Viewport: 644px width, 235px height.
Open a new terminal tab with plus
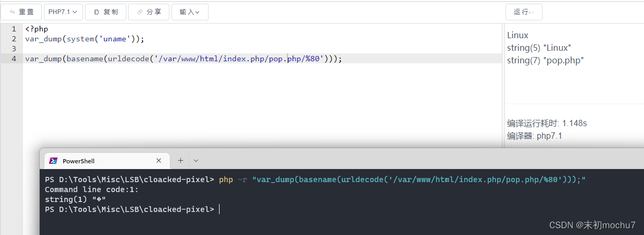click(x=180, y=161)
